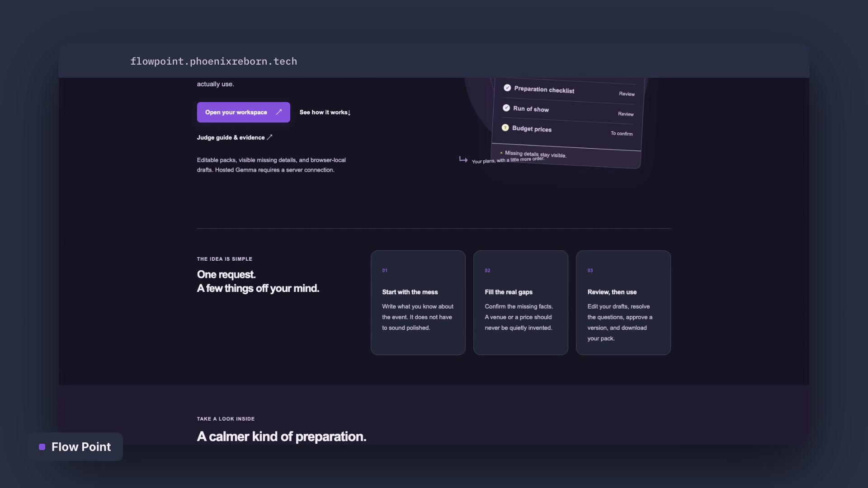This screenshot has width=868, height=488.
Task: Select the Start with the mess card
Action: (418, 303)
